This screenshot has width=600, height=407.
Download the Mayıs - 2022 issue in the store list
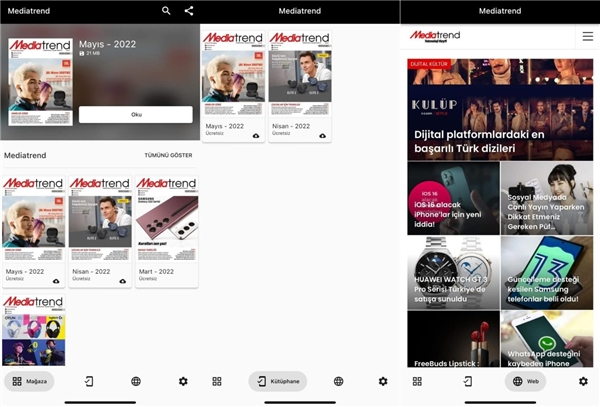pyautogui.click(x=56, y=281)
